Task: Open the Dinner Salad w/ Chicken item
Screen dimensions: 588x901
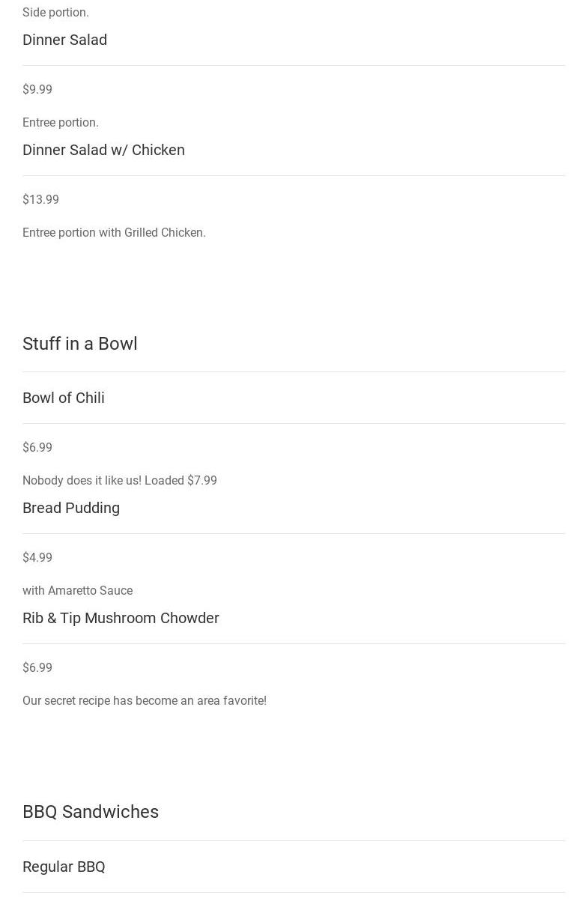Action: click(x=103, y=150)
